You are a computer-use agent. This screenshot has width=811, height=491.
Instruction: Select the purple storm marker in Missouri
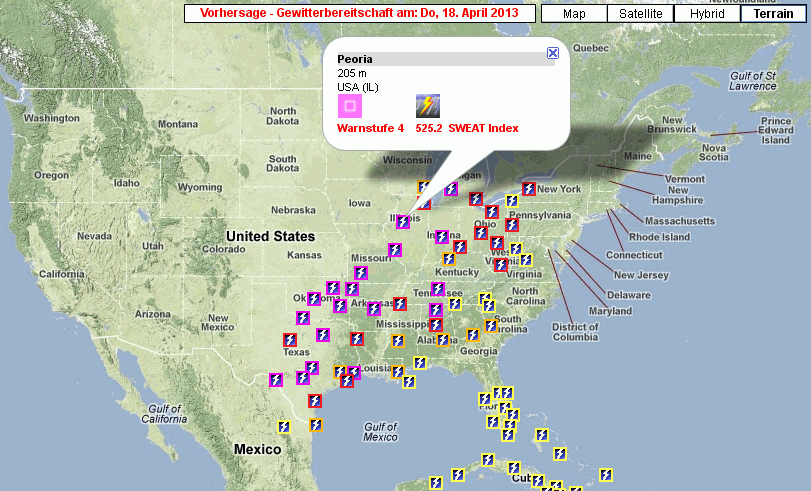(394, 249)
